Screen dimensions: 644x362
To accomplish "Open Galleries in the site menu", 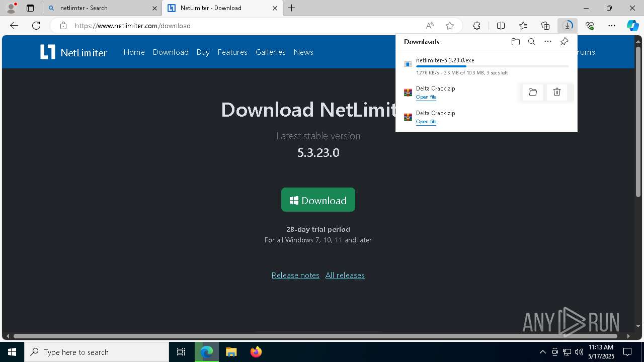I will coord(271,52).
